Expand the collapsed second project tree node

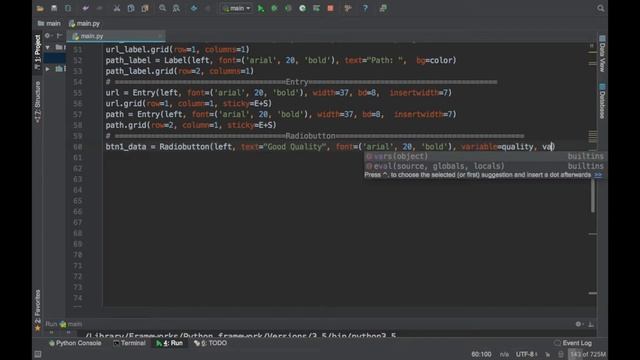pyautogui.click(x=48, y=69)
